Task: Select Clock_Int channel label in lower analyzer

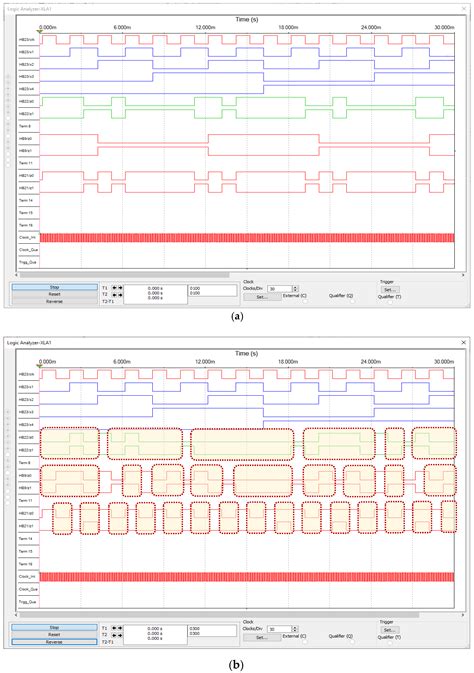Action: [26, 576]
